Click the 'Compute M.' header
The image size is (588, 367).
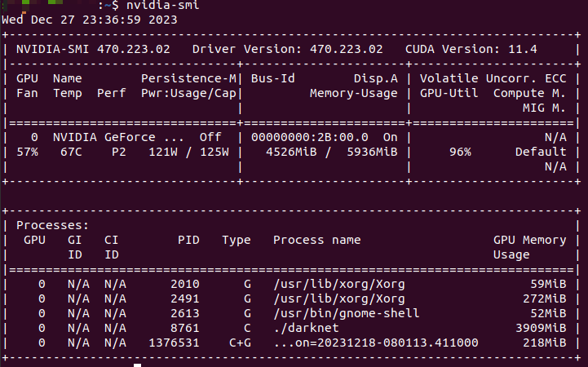tap(530, 93)
